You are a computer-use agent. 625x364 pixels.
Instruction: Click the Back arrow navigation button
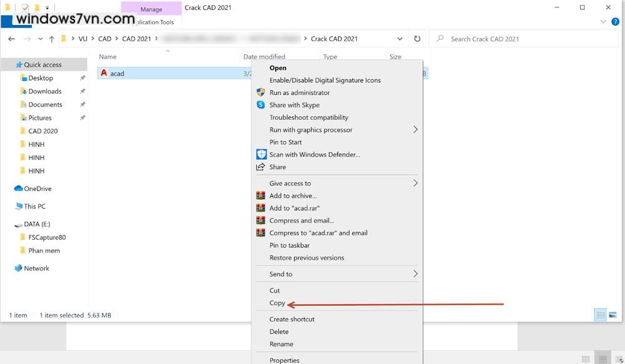[11, 39]
